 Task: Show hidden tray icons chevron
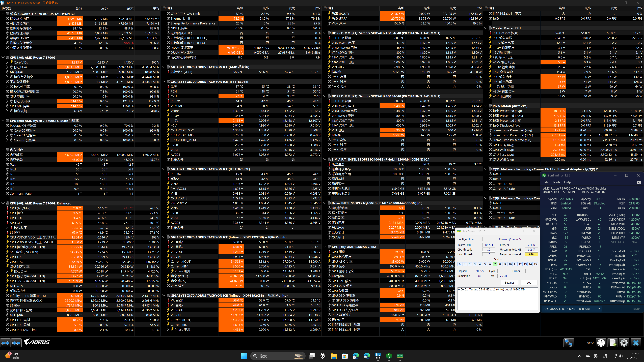pos(579,356)
